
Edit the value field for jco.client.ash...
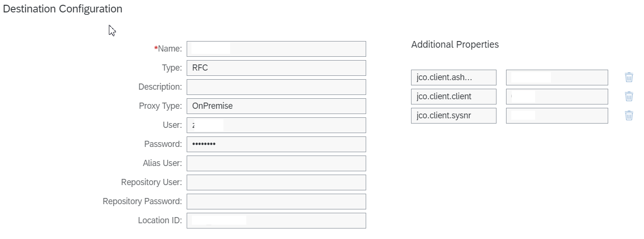coord(557,77)
